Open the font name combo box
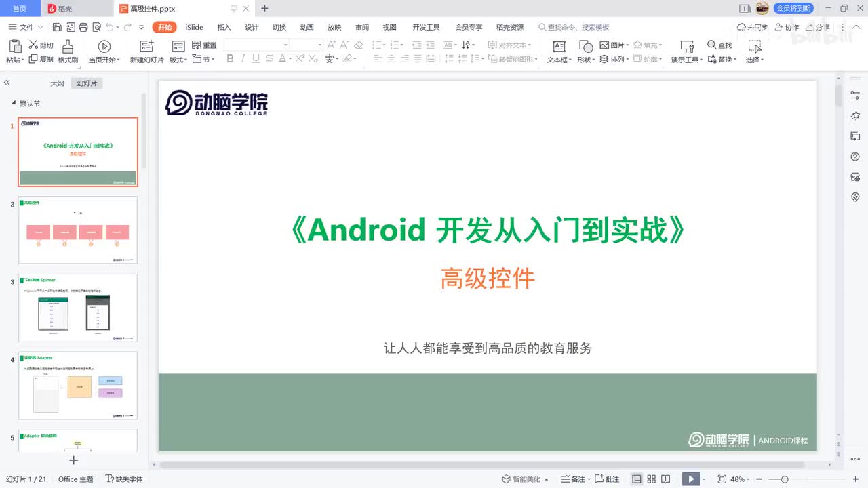This screenshot has width=868, height=488. (x=256, y=45)
